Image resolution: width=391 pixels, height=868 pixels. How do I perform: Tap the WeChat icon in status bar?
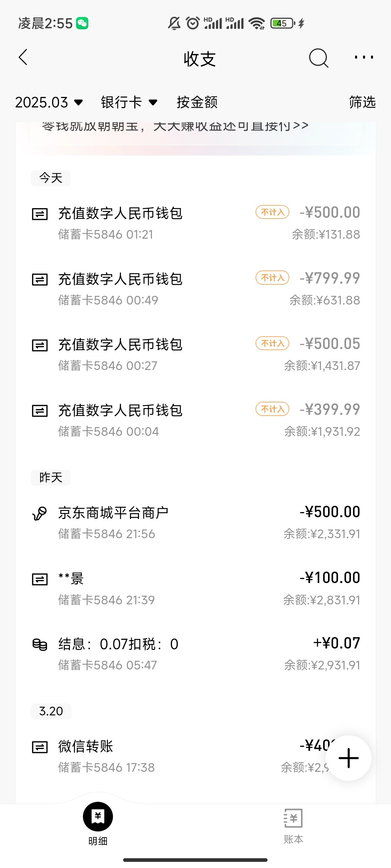82,24
